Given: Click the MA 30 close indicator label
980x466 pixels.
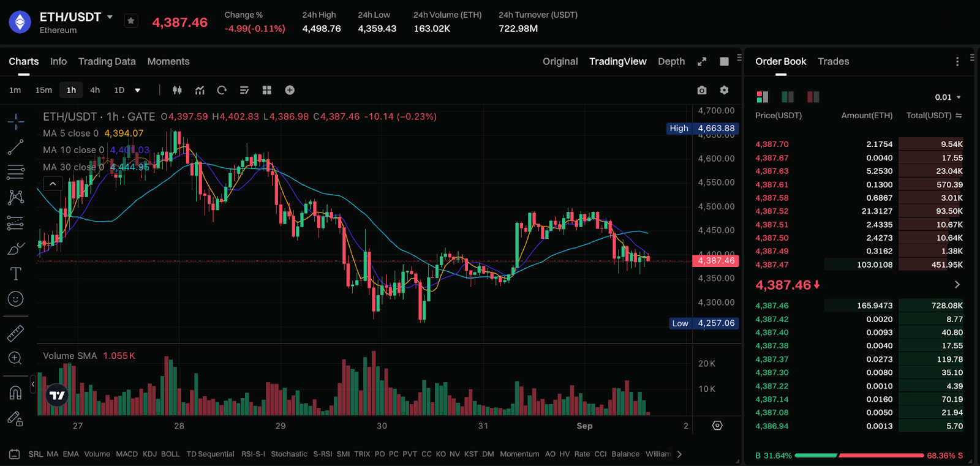Looking at the screenshot, I should 73,167.
